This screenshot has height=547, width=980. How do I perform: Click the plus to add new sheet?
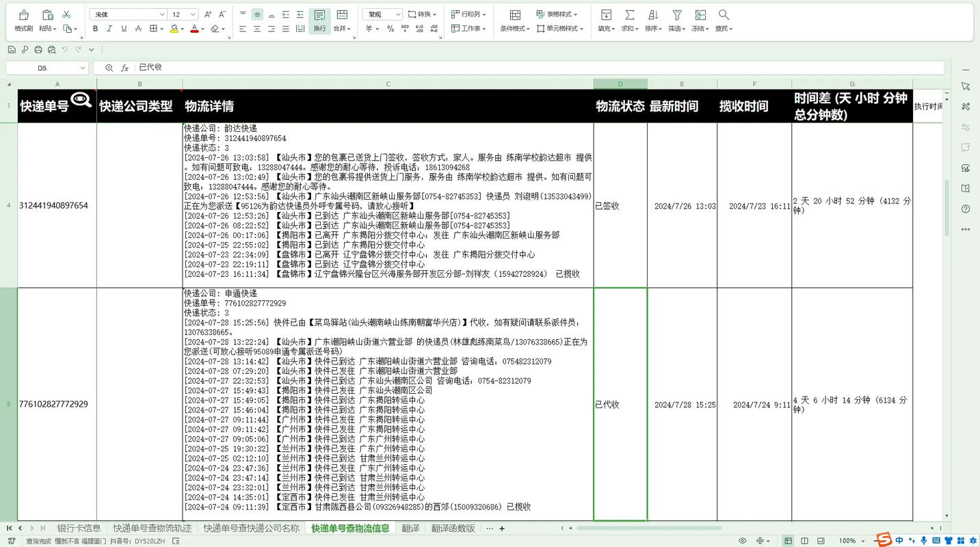pos(502,528)
